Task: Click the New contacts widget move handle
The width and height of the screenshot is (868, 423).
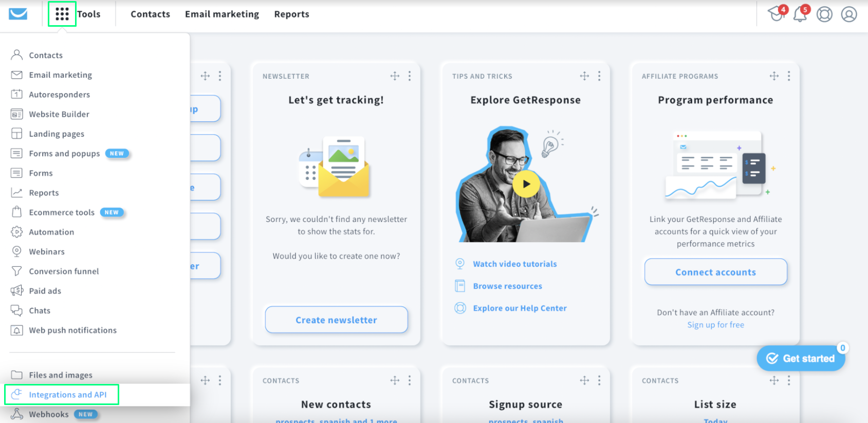Action: coord(395,380)
